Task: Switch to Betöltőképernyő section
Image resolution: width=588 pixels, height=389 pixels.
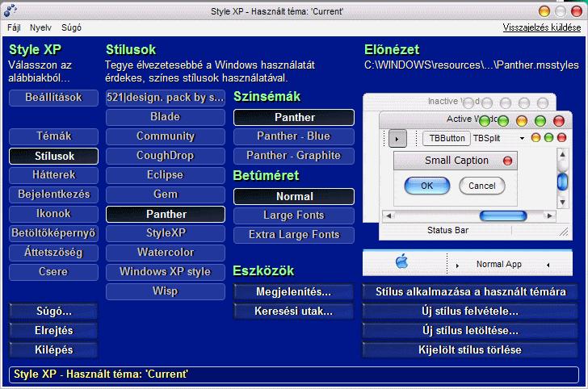Action: coord(53,233)
